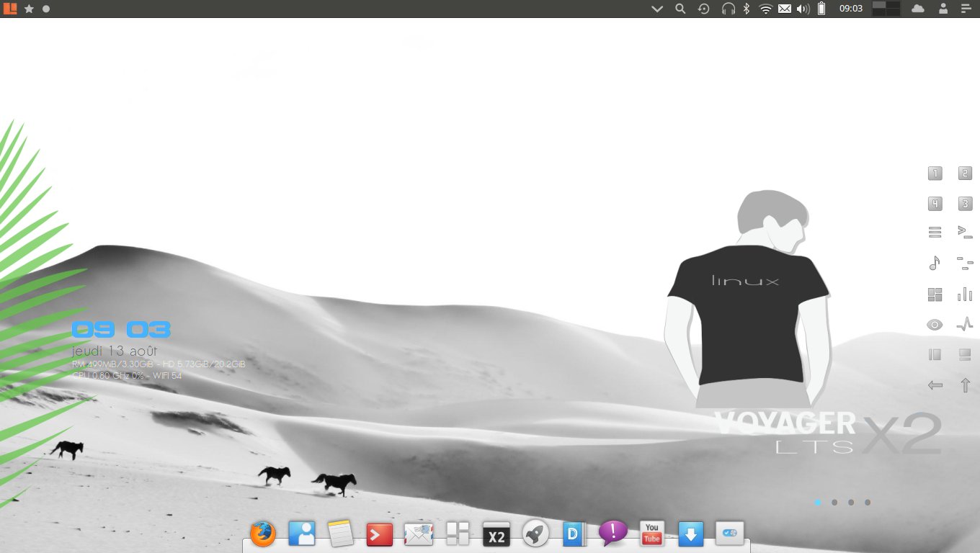This screenshot has height=553, width=980.
Task: Click the 09:03 panel clock
Action: click(x=851, y=9)
